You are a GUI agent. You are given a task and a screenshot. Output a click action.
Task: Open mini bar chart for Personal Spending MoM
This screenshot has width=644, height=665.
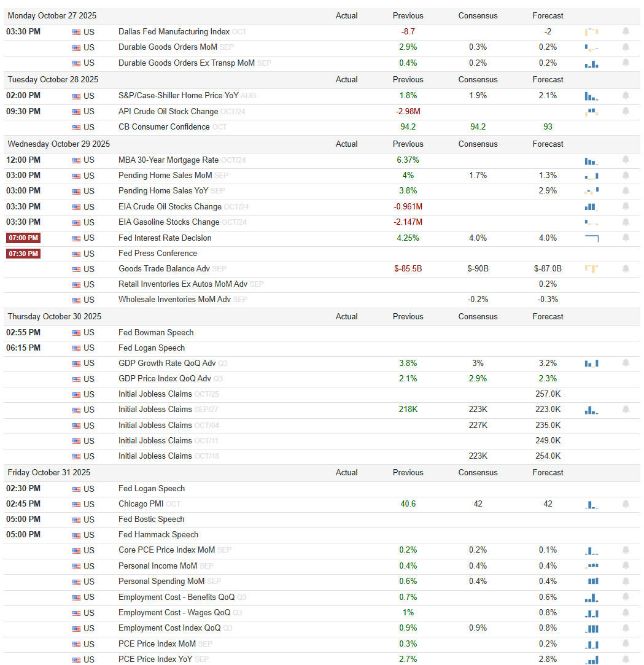(593, 581)
